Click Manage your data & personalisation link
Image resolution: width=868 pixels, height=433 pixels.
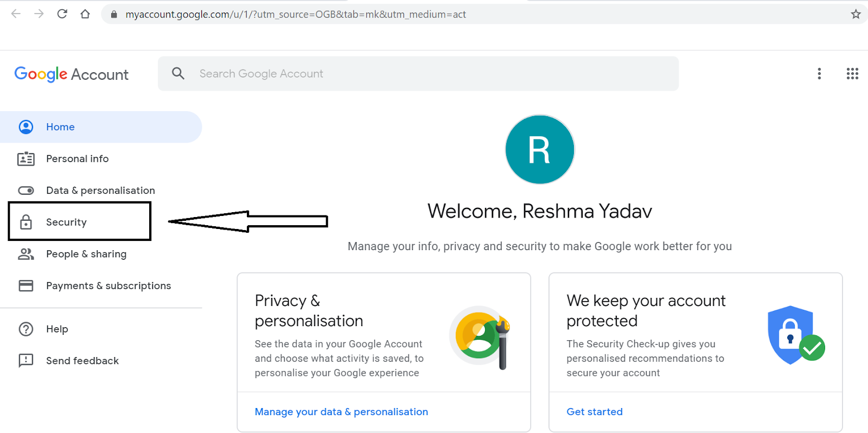point(341,412)
